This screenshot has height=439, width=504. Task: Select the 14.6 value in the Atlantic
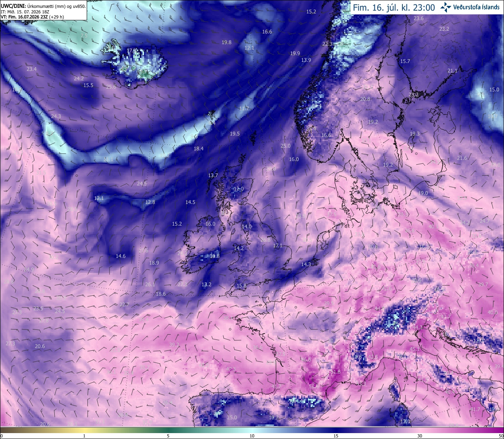coord(120,256)
